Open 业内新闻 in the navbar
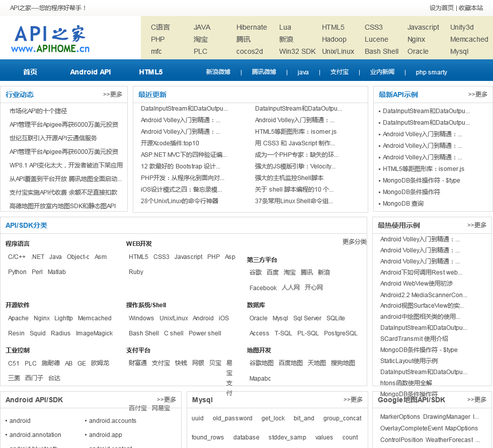Screen dimensions: 493x448 coord(382,72)
